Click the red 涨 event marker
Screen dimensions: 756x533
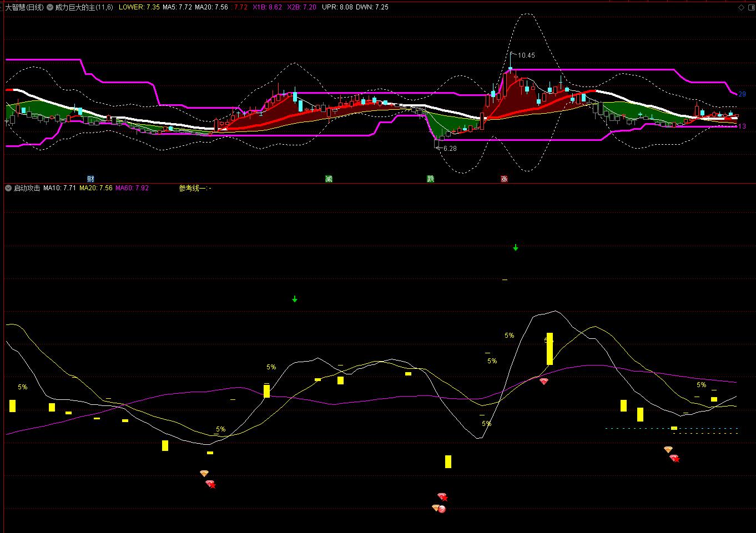click(504, 179)
